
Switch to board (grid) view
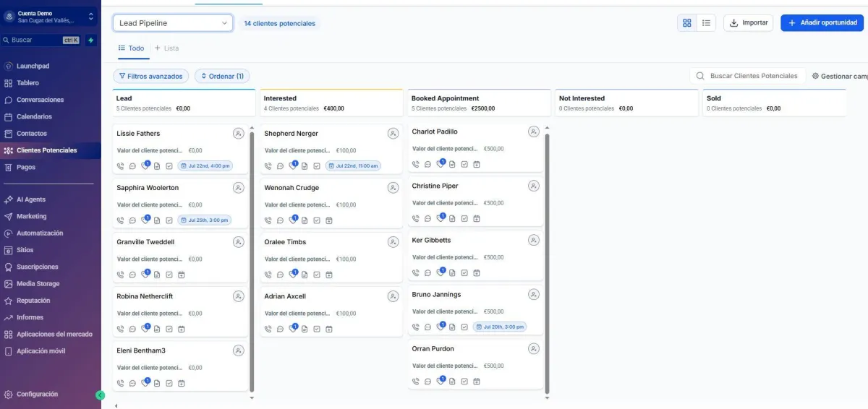pos(686,23)
